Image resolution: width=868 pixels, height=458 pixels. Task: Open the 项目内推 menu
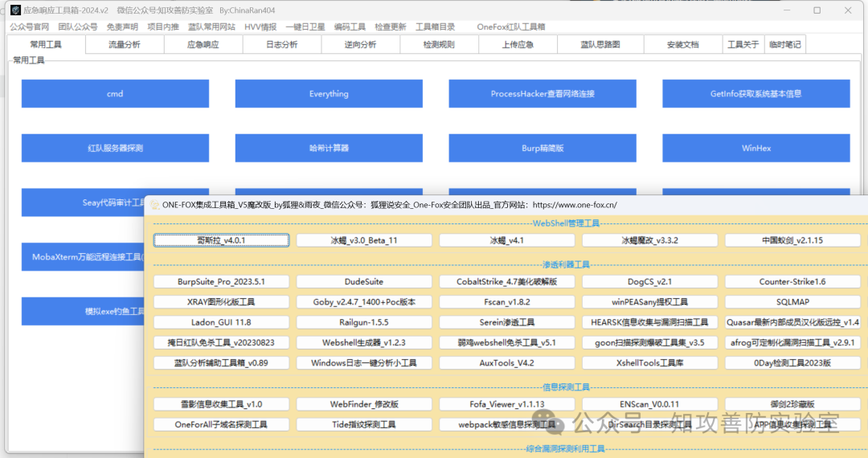pyautogui.click(x=163, y=27)
